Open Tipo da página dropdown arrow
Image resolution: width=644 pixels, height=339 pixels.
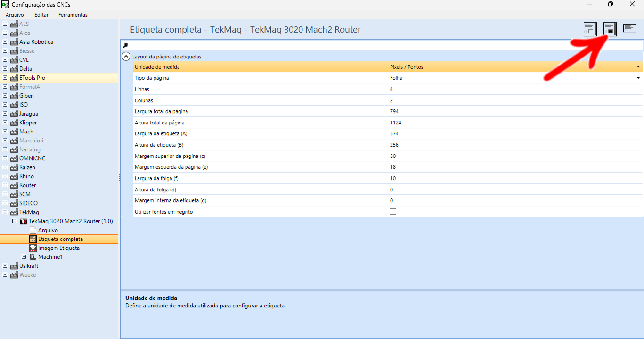(639, 78)
